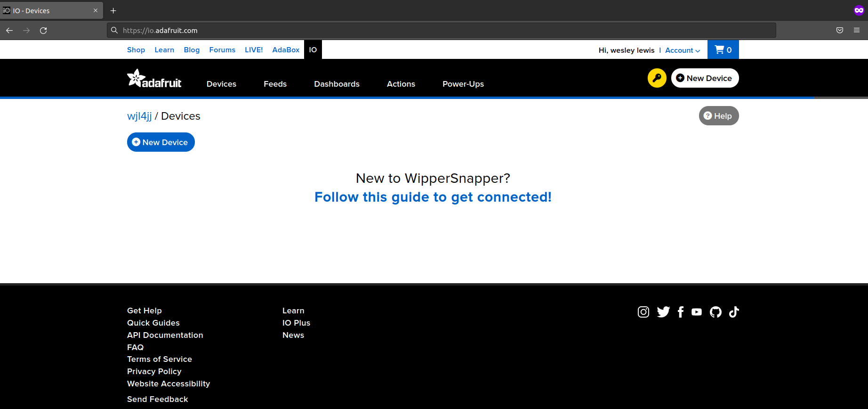Open Adafruit's Twitter page
868x409 pixels.
(663, 312)
